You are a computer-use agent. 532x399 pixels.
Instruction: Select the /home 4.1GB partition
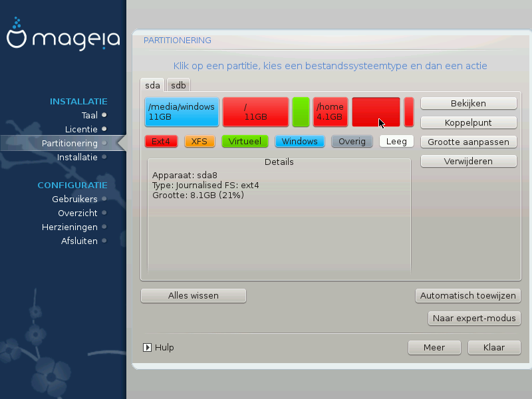pos(331,112)
